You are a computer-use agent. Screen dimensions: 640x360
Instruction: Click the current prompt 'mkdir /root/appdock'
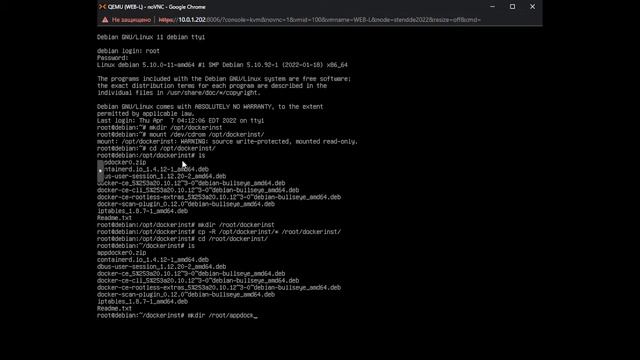pos(222,316)
